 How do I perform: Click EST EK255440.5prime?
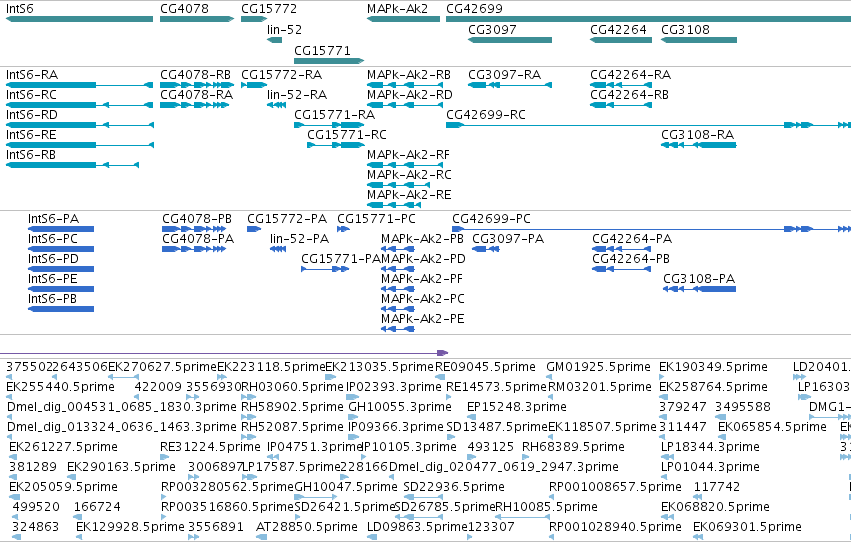[9, 397]
